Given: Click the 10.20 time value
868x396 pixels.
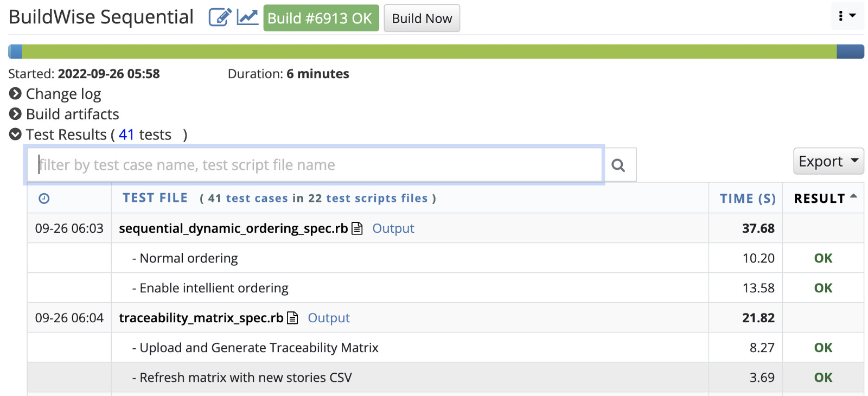Looking at the screenshot, I should pos(758,258).
